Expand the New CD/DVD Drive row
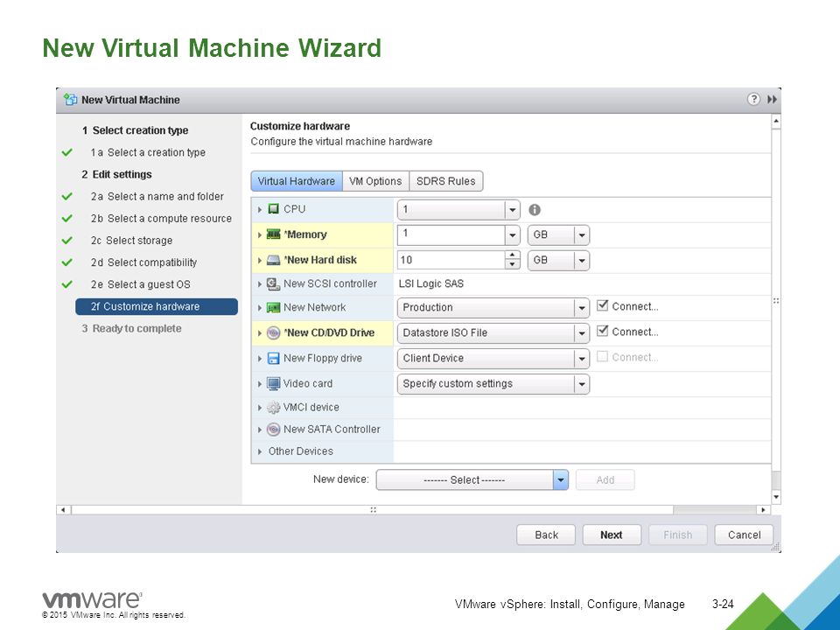840x630 pixels. [x=260, y=333]
